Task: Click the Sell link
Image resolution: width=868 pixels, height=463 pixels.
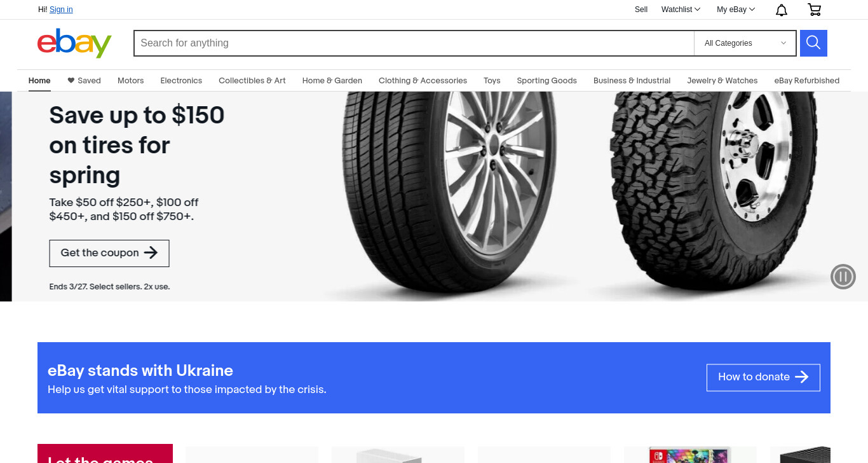Action: pos(641,10)
